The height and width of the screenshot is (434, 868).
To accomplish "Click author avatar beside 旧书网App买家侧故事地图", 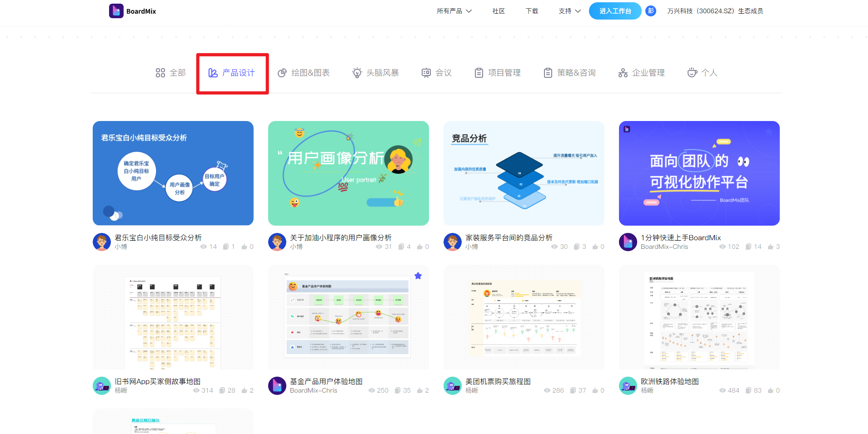I will click(102, 386).
